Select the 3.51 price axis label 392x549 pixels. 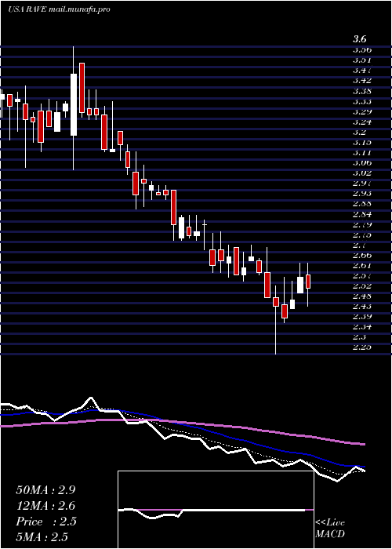[x=362, y=60]
